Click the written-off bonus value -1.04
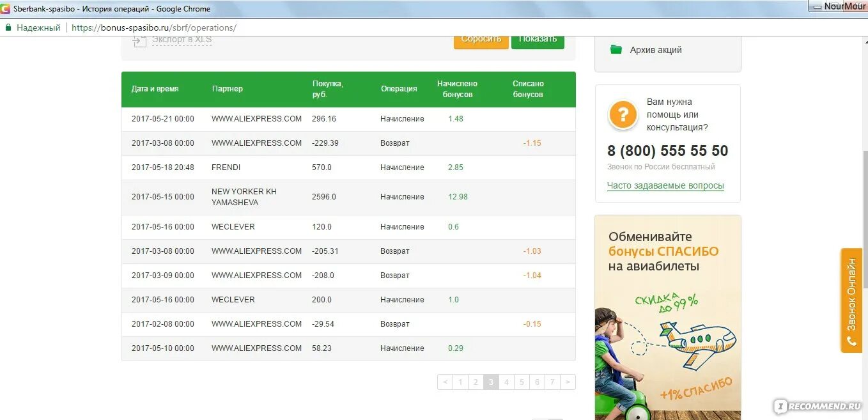Viewport: 868px width, 420px height. [x=532, y=276]
